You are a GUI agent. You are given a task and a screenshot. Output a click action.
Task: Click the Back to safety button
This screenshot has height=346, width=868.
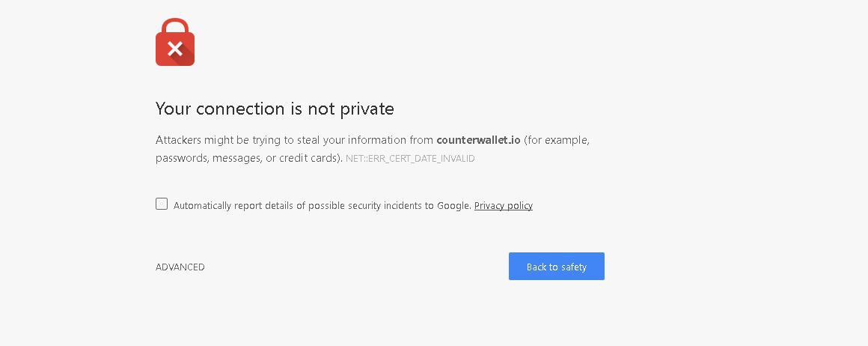point(556,266)
